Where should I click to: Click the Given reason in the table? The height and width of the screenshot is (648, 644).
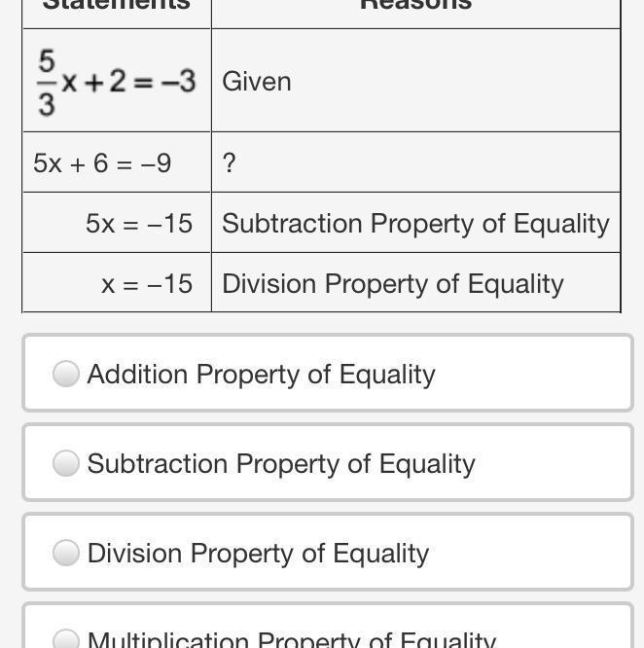coord(257,82)
